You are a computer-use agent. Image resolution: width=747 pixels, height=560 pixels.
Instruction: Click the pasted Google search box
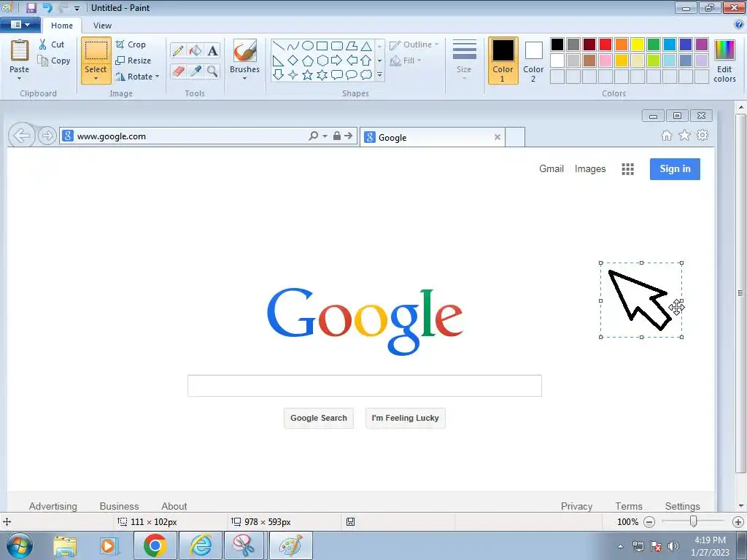[365, 386]
